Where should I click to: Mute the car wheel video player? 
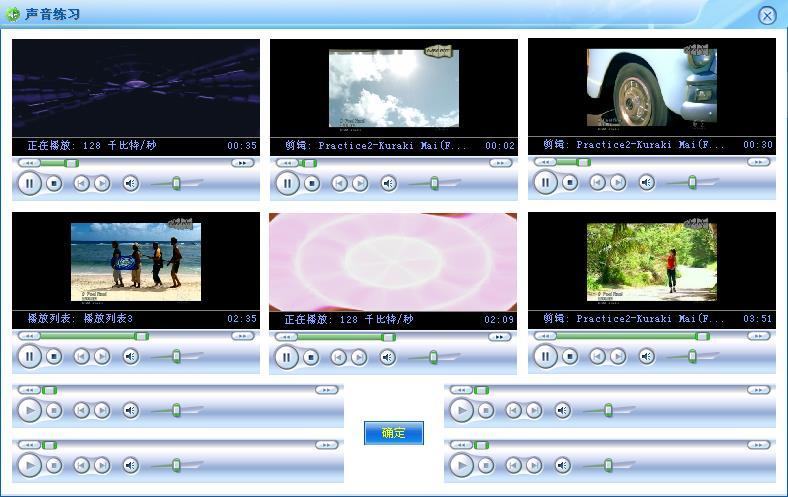click(647, 183)
